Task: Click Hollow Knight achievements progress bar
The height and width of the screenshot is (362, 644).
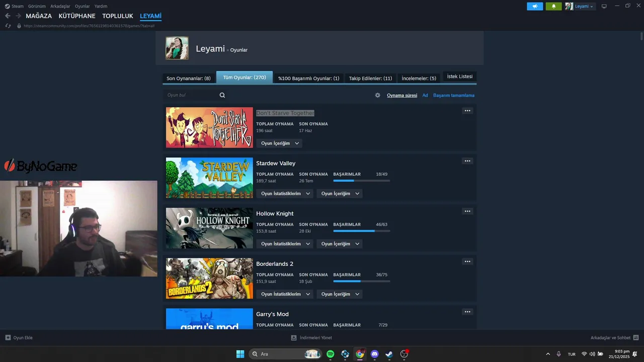Action: (x=362, y=231)
